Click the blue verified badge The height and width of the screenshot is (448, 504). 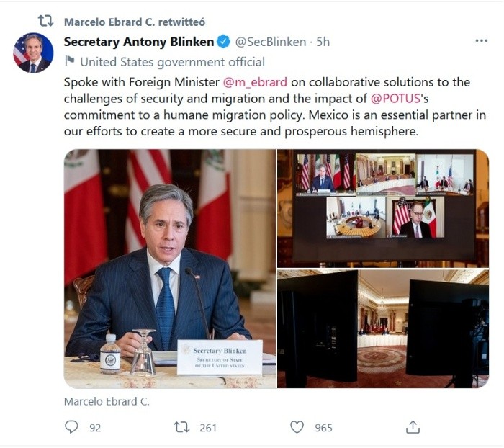(x=225, y=42)
